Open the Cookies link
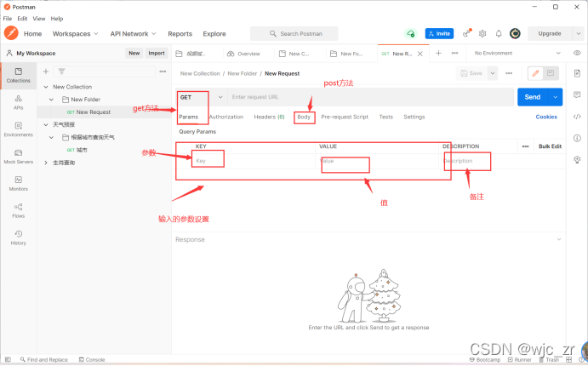This screenshot has height=366, width=588. point(546,117)
